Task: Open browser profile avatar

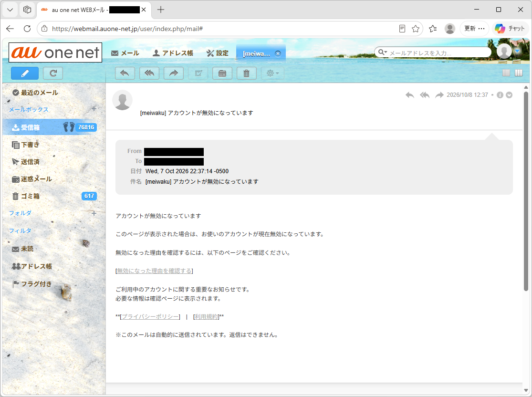Action: (x=450, y=29)
